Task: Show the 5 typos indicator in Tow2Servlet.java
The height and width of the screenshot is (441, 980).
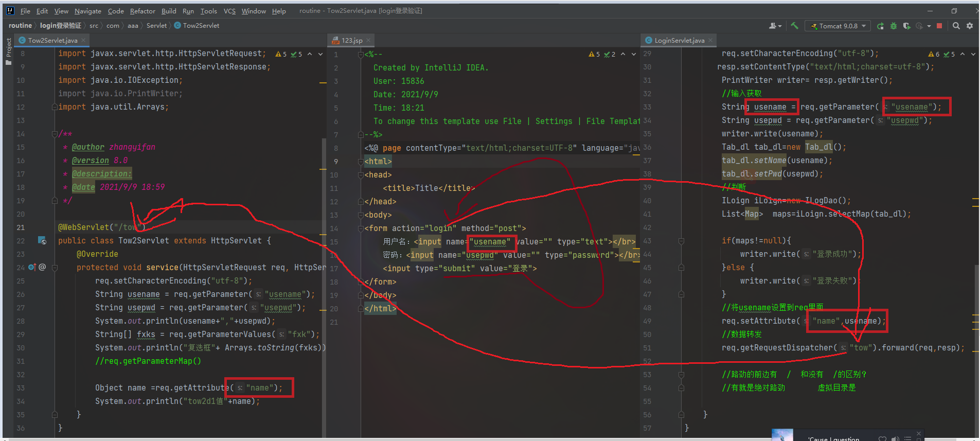Action: [x=296, y=54]
